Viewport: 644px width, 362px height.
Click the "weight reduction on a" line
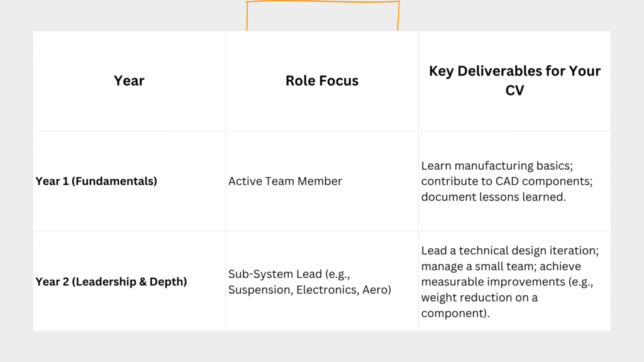point(479,297)
